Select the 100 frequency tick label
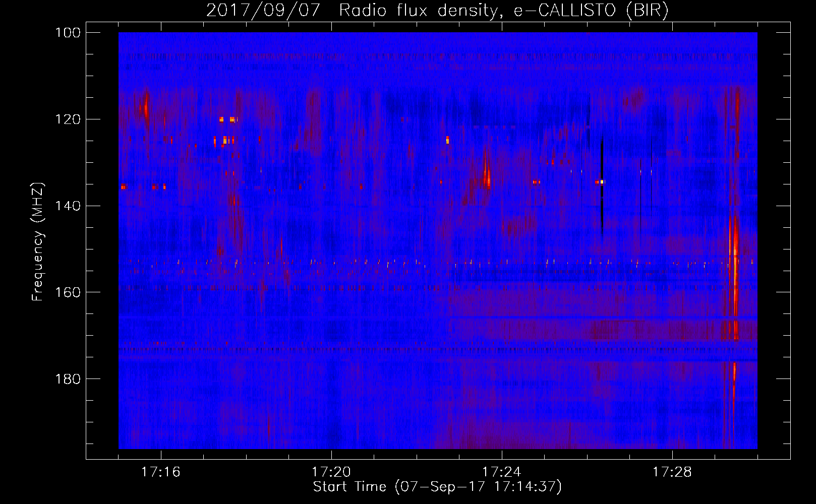 pos(69,33)
